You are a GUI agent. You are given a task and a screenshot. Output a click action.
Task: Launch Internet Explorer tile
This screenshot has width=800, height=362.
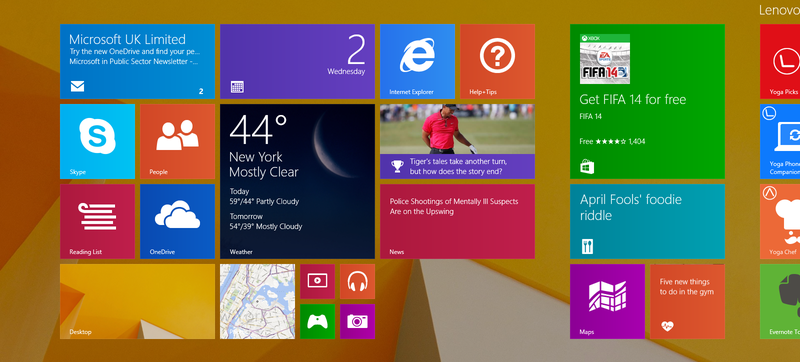(417, 61)
